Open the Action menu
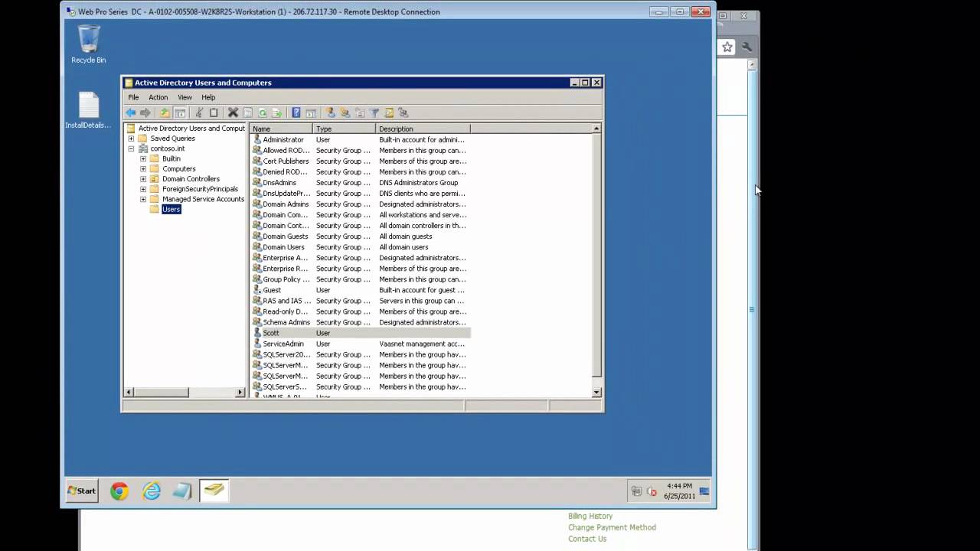The image size is (980, 551). (x=158, y=97)
